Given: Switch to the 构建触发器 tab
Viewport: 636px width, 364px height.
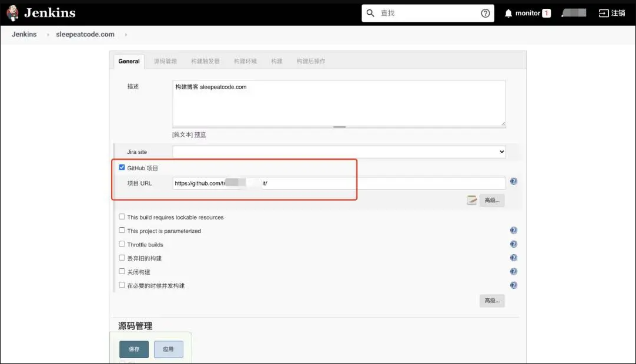Looking at the screenshot, I should [205, 61].
